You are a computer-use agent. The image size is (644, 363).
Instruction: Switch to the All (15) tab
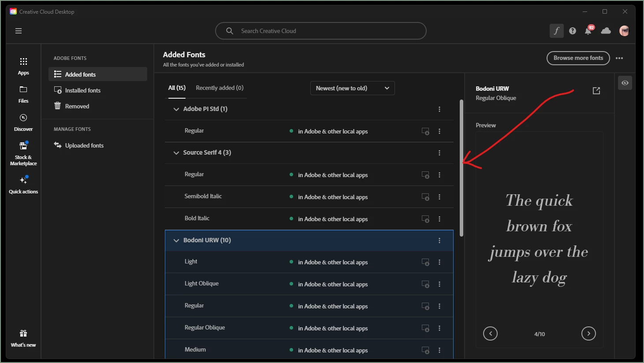pos(177,88)
